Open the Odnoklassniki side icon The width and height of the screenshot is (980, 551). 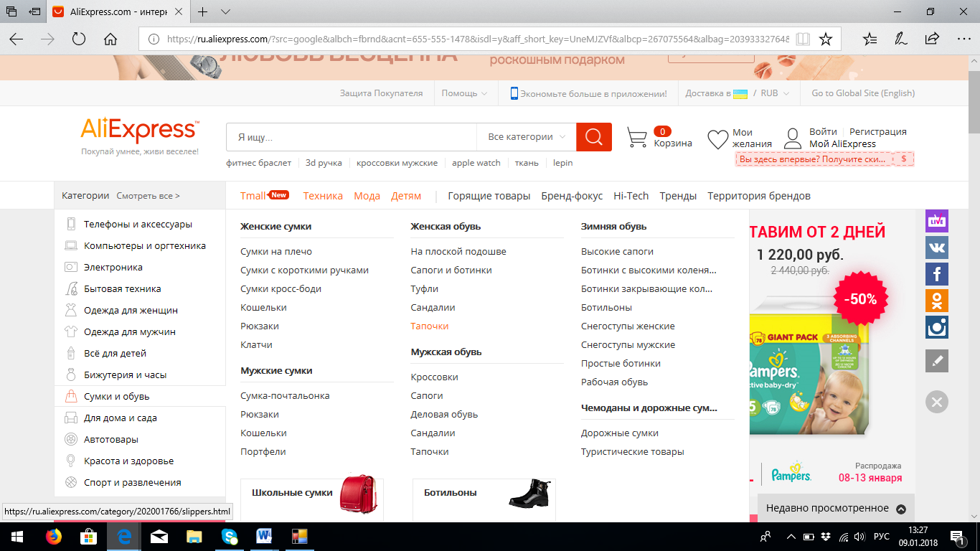point(937,301)
